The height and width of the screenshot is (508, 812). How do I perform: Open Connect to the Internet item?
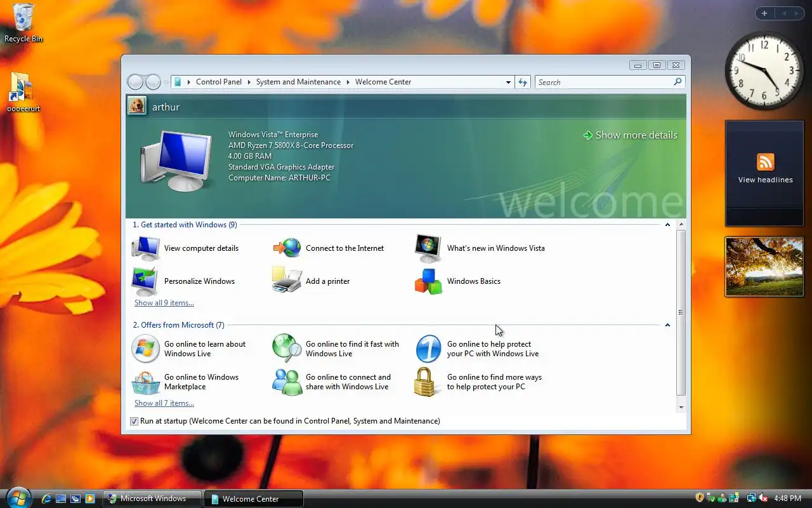(x=329, y=248)
